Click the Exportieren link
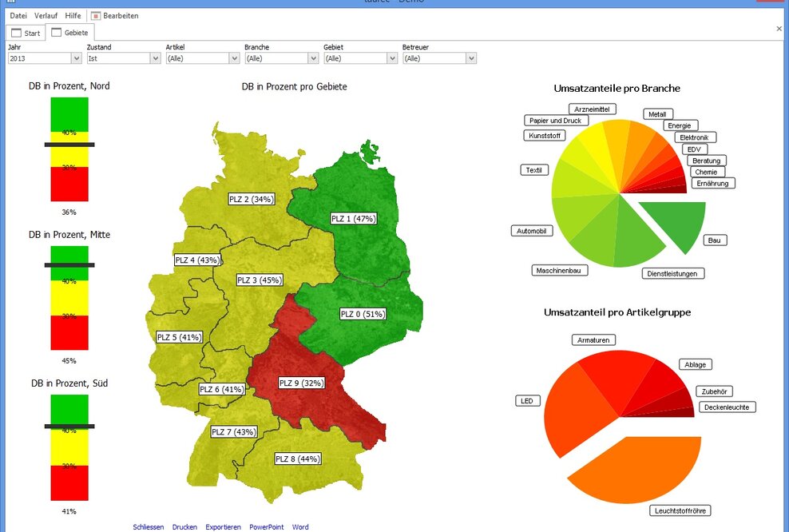The width and height of the screenshot is (789, 532). tap(223, 526)
